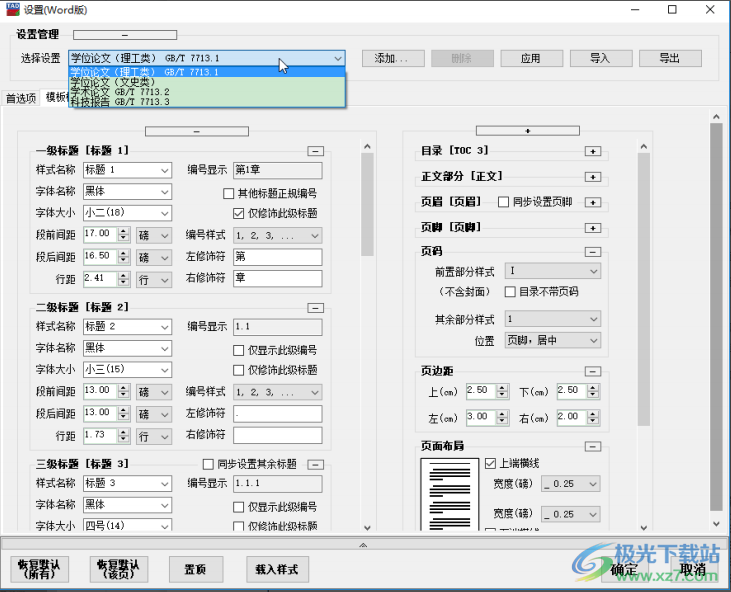
Task: Click 恢复默认(所有) button
Action: 40,569
